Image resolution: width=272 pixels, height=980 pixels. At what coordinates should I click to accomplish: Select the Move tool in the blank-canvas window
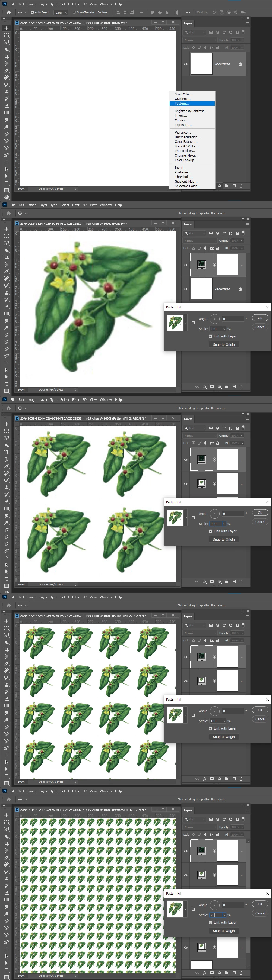[x=7, y=28]
